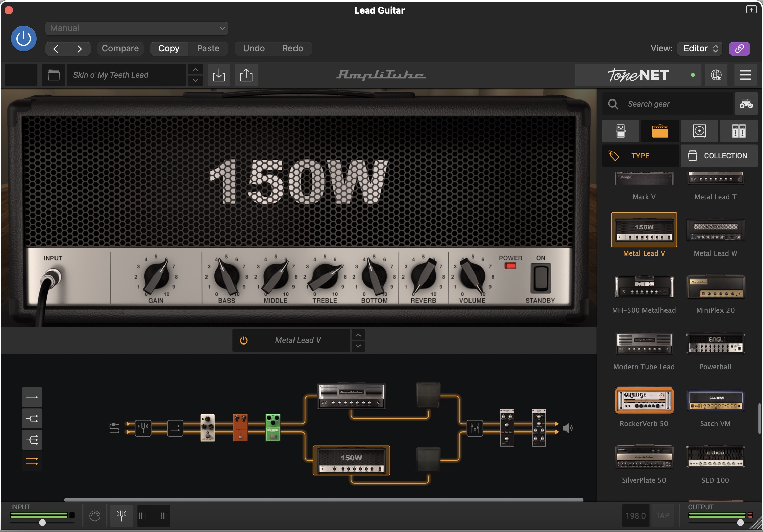Switch to the COLLECTION tab

coord(719,156)
